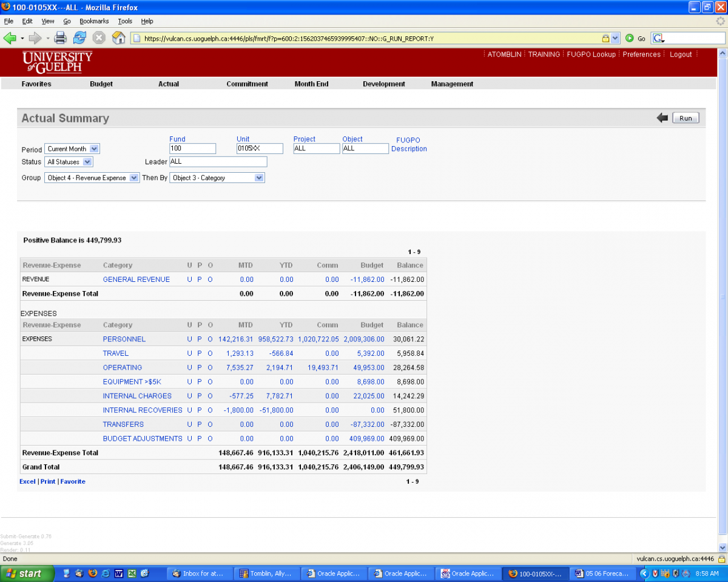
Task: Switch to Inbox taskbar window
Action: [x=199, y=573]
